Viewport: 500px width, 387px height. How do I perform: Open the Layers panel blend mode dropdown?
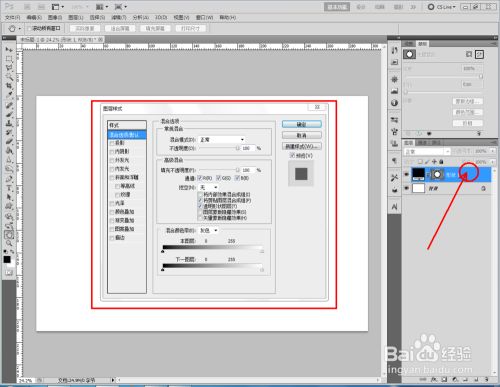[x=427, y=152]
